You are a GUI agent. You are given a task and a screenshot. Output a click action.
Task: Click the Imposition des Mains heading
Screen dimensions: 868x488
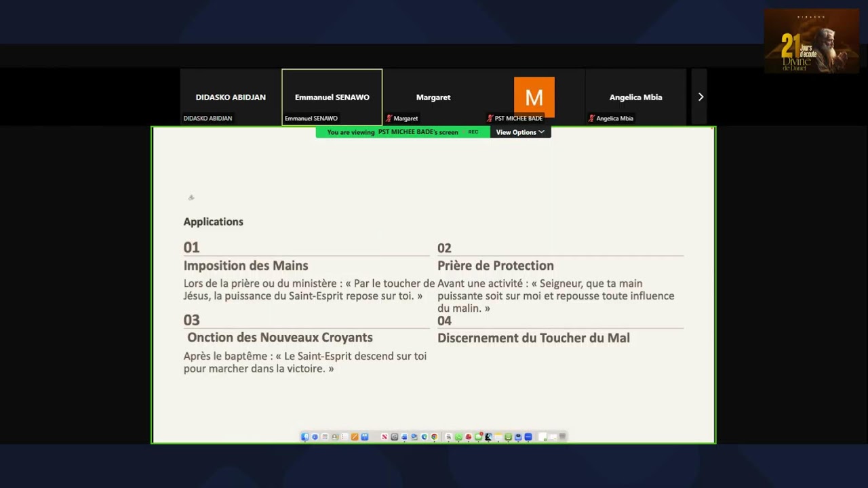245,266
